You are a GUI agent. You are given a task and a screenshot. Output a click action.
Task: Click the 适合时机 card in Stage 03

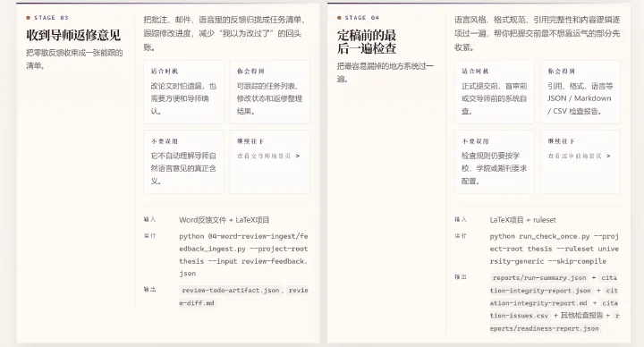(x=183, y=92)
